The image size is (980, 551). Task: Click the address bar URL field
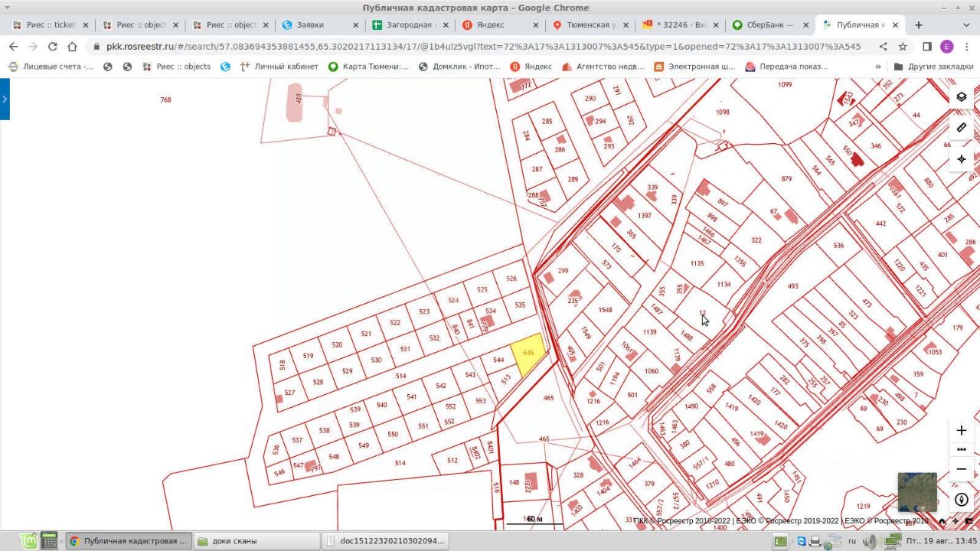tap(482, 47)
